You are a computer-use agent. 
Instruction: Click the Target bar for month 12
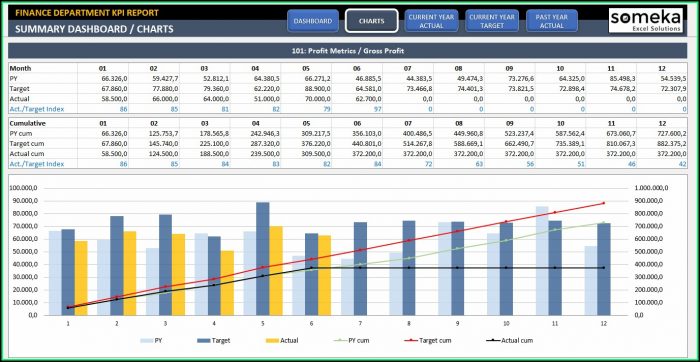(x=604, y=269)
